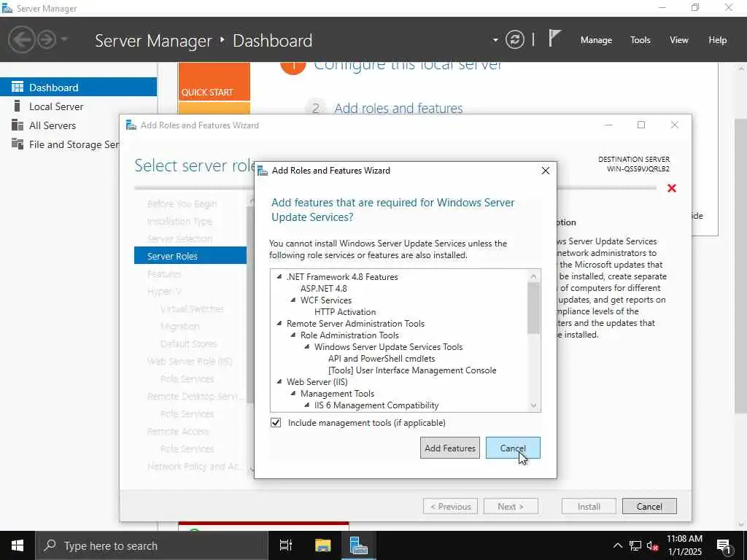
Task: Collapse the WCF Services node
Action: [x=293, y=300]
